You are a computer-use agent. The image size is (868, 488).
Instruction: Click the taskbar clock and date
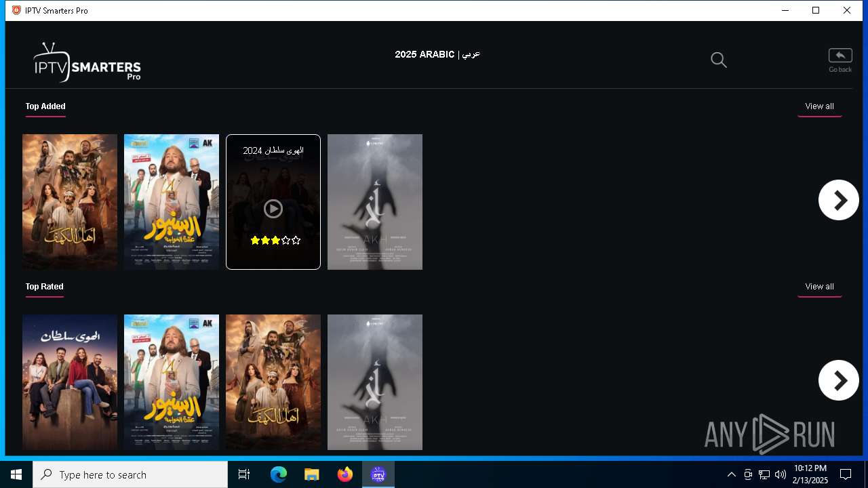point(810,474)
